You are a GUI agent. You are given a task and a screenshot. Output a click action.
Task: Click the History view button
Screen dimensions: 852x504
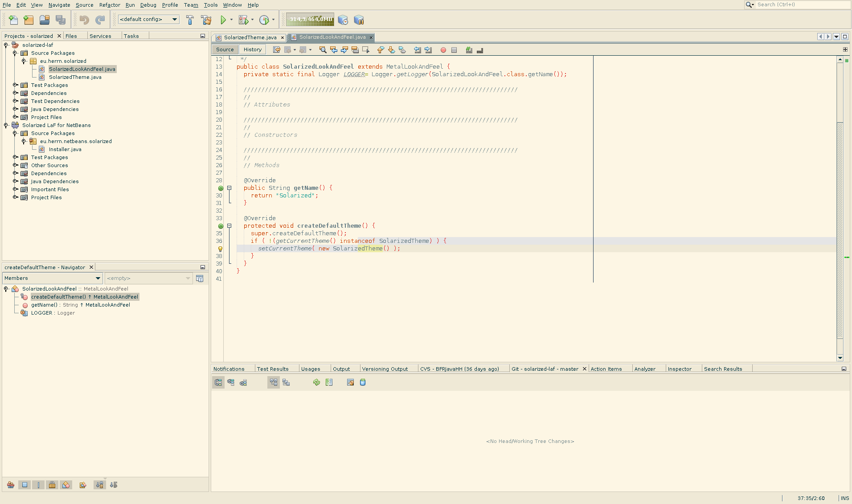[x=252, y=49]
